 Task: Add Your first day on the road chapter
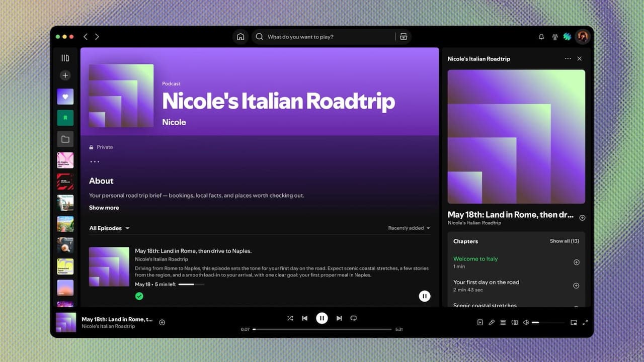577,286
